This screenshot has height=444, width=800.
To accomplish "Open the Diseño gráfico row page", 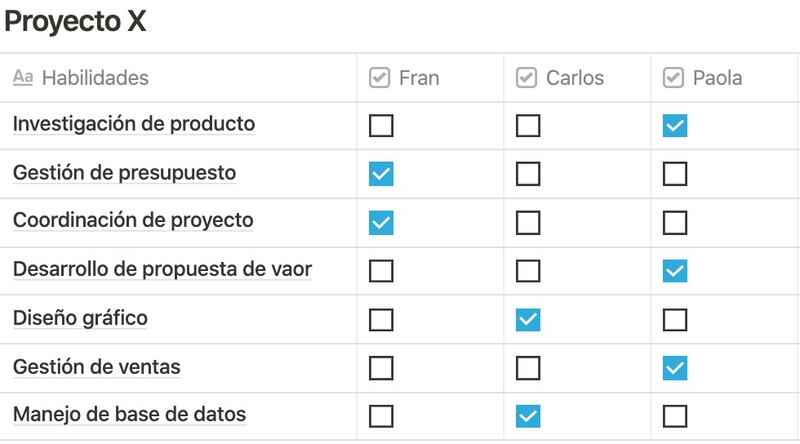I will click(x=80, y=318).
